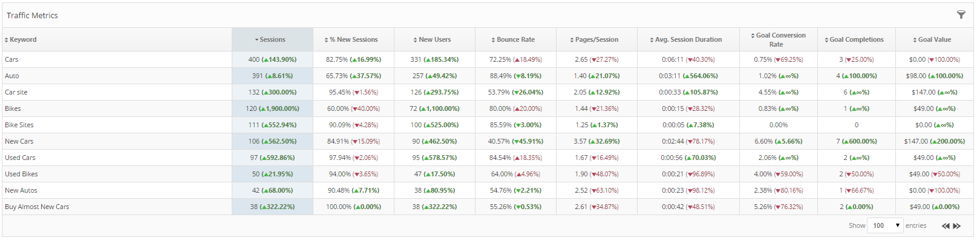This screenshot has width=980, height=243.
Task: Go to the previous page of entries
Action: 946,226
